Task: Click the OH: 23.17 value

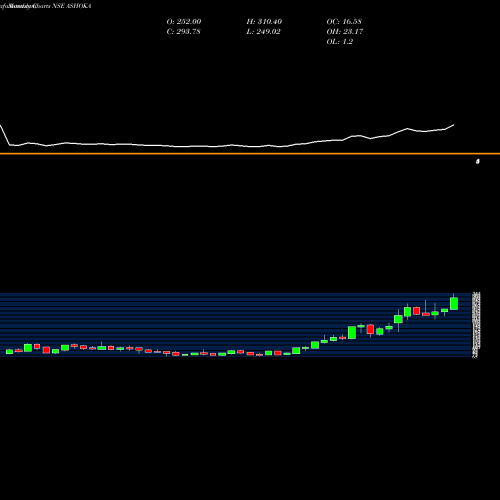Action: tap(345, 31)
